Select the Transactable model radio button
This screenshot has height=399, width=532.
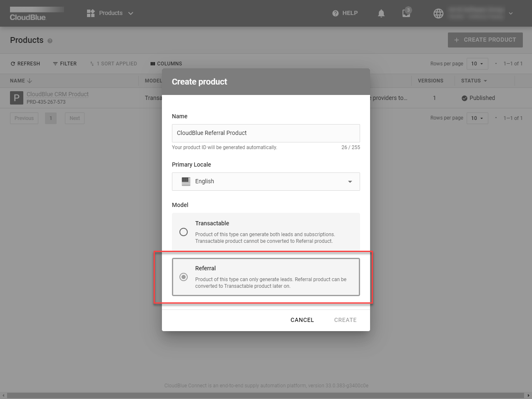(x=184, y=232)
